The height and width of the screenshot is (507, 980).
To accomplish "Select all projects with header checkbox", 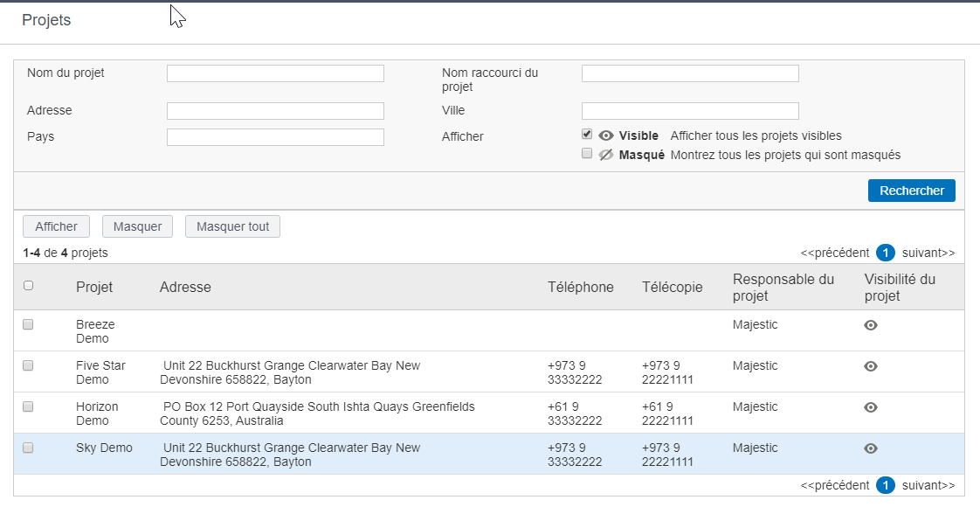I will [x=28, y=286].
